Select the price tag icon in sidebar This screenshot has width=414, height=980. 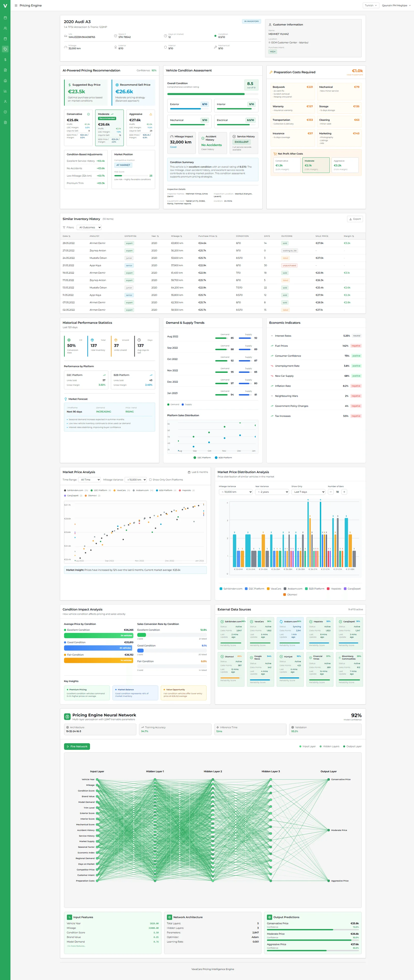coord(5,49)
